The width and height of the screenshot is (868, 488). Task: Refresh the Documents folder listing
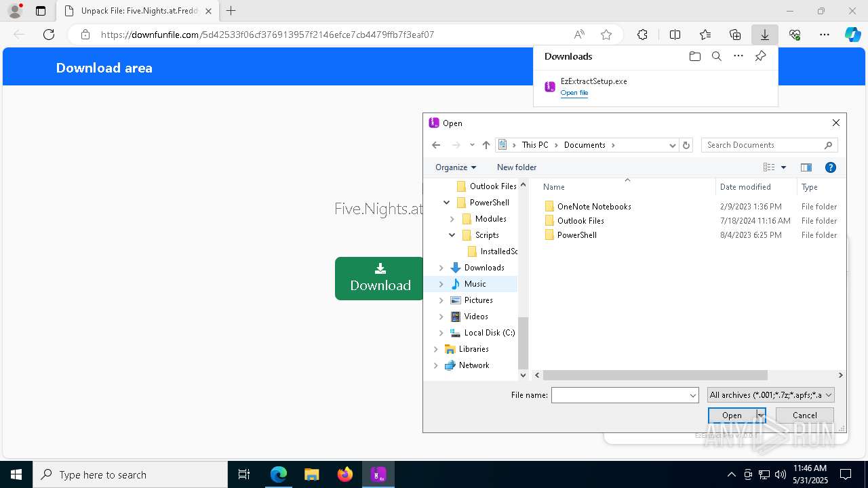686,145
